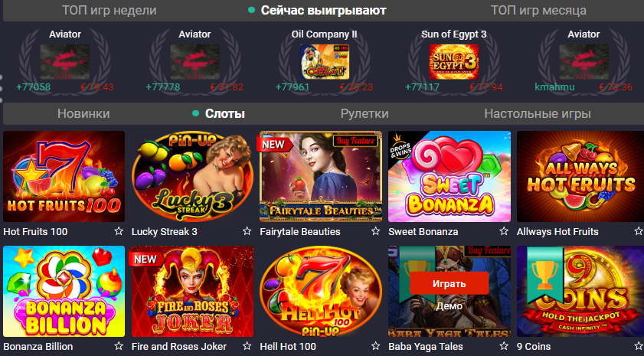
Task: Click the Играть button on Baba Yaga Tales
Action: point(449,283)
